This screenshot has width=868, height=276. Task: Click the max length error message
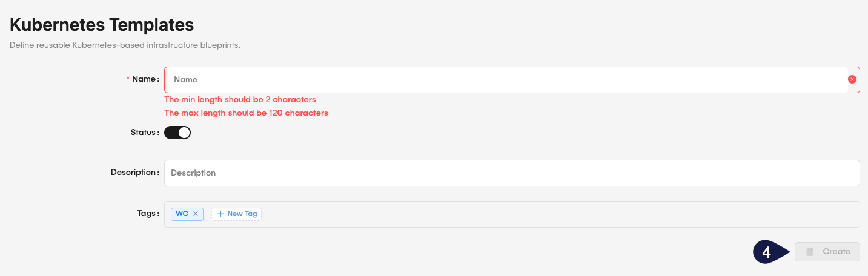[246, 113]
